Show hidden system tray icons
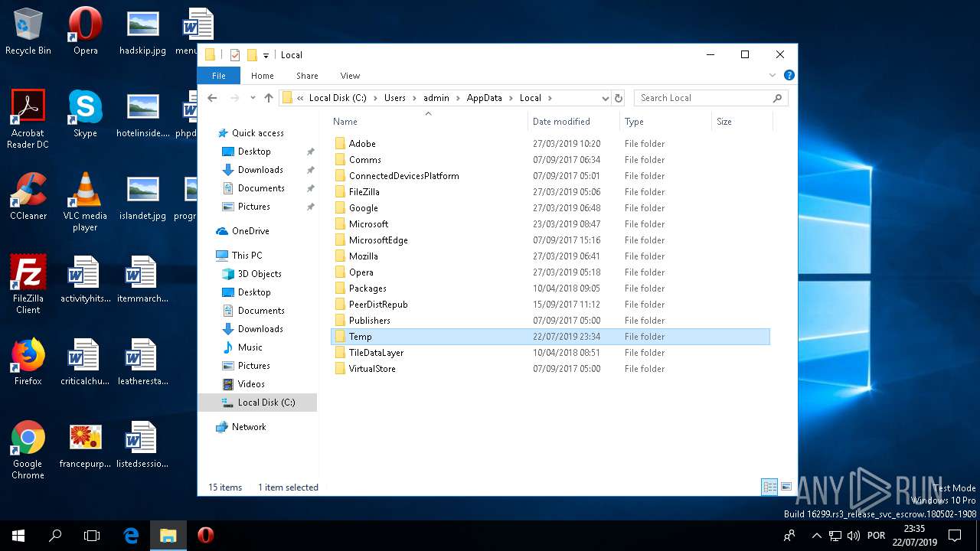980x551 pixels. pos(816,536)
